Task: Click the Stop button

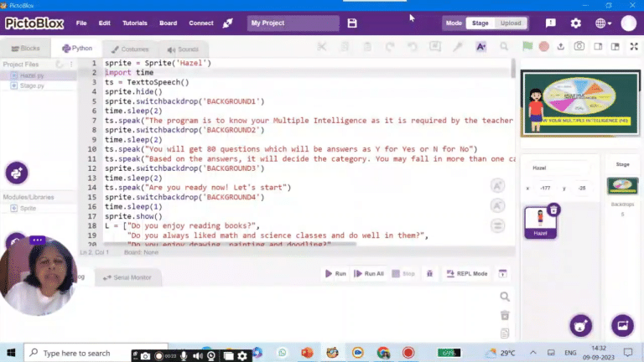Action: (x=403, y=274)
